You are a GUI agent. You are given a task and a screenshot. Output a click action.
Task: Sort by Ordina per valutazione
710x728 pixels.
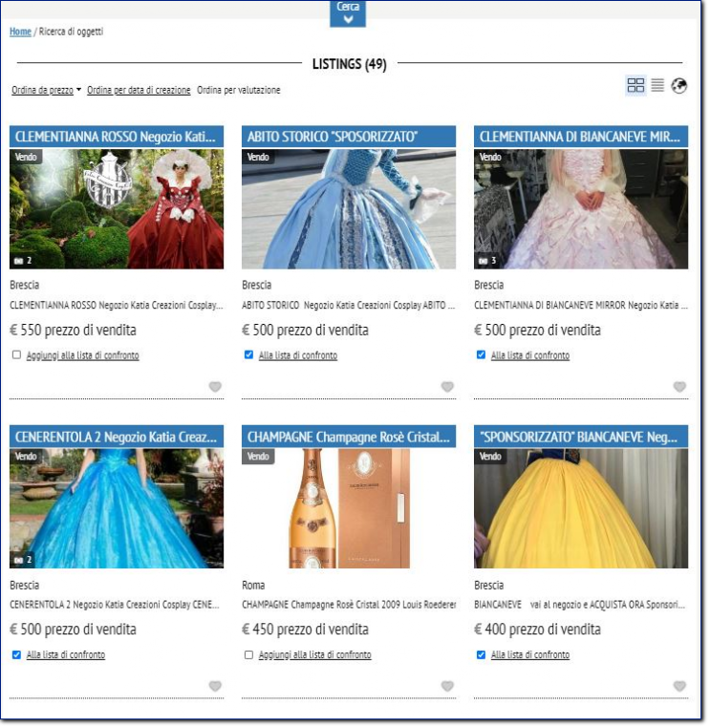coord(239,91)
